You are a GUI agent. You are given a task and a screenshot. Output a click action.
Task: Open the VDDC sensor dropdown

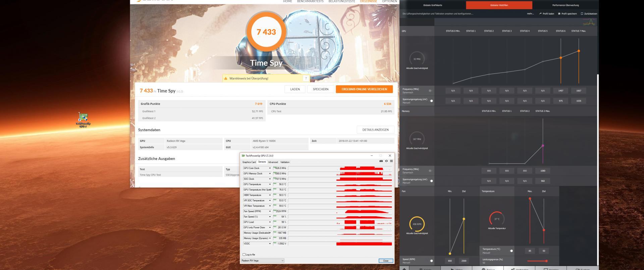[x=270, y=243]
